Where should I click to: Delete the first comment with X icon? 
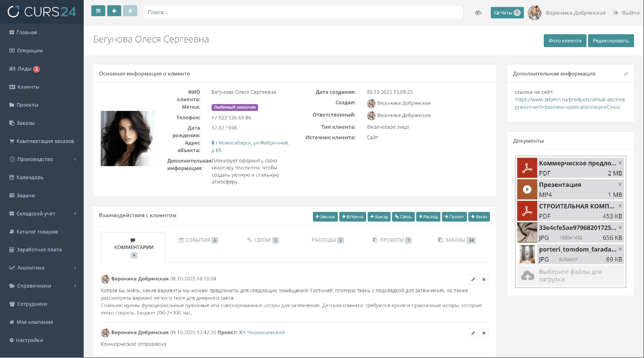[x=484, y=279]
